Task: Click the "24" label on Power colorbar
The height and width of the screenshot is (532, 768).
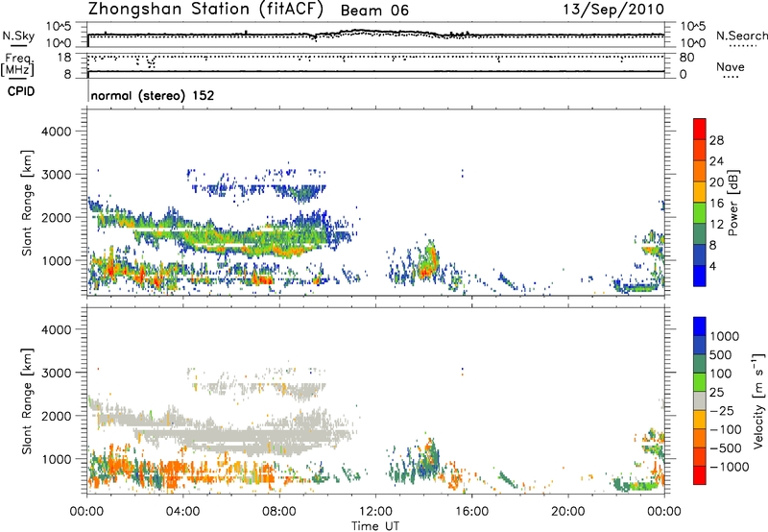Action: 716,161
